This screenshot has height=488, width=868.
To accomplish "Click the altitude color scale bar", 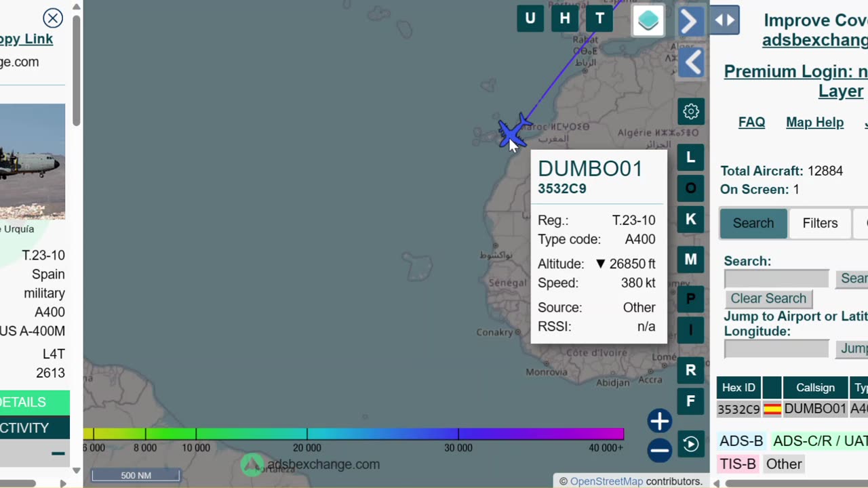I will 353,434.
